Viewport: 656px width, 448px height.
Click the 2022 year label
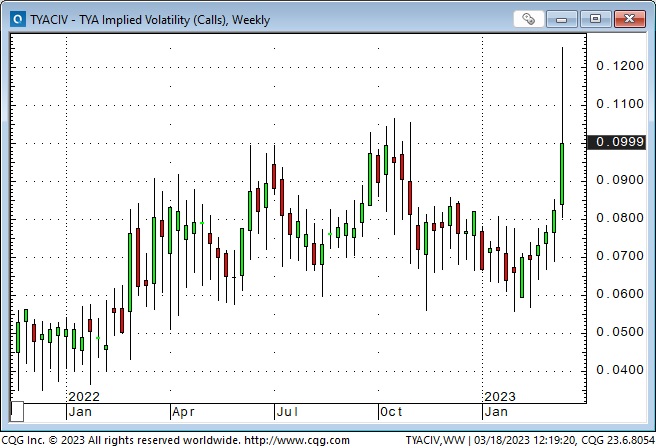(84, 397)
